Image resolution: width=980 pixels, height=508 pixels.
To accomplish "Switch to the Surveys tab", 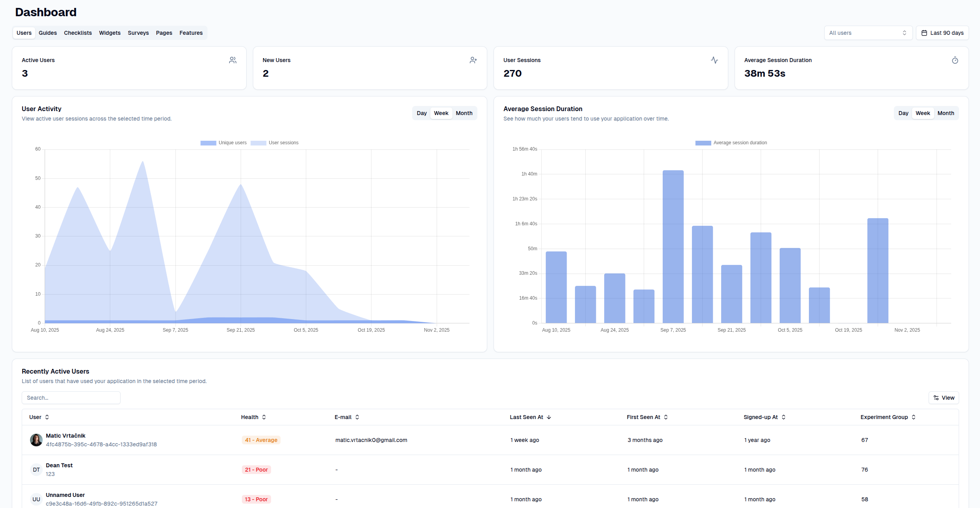I will point(138,33).
